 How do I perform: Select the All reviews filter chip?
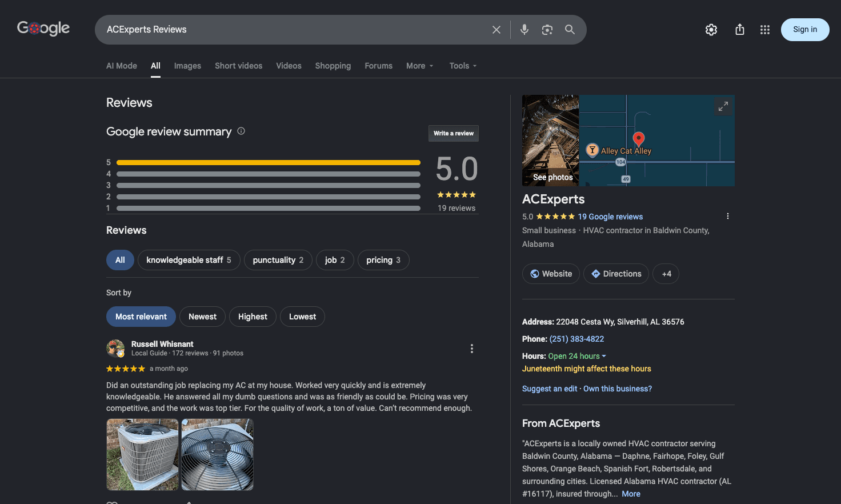click(x=120, y=260)
